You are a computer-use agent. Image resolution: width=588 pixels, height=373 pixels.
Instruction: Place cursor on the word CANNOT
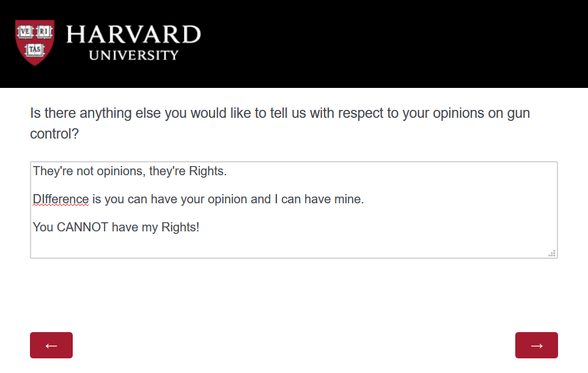click(83, 227)
